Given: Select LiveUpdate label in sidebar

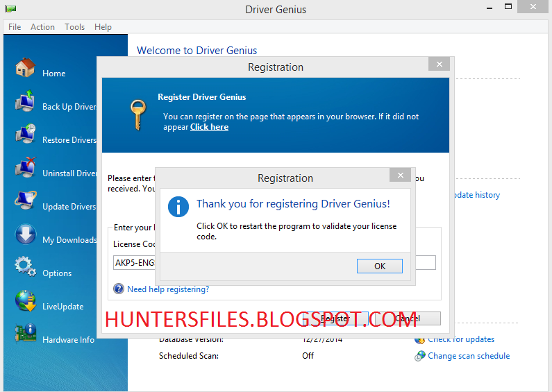Looking at the screenshot, I should [63, 307].
